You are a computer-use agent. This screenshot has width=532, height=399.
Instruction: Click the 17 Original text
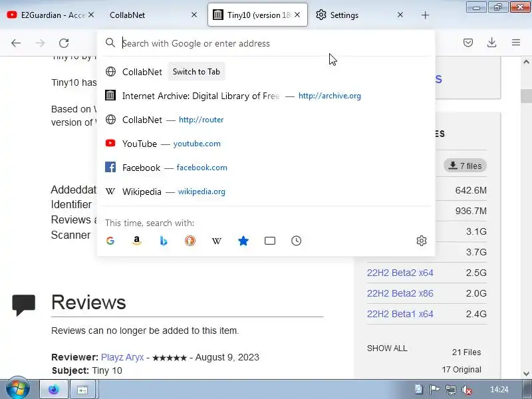click(x=462, y=370)
